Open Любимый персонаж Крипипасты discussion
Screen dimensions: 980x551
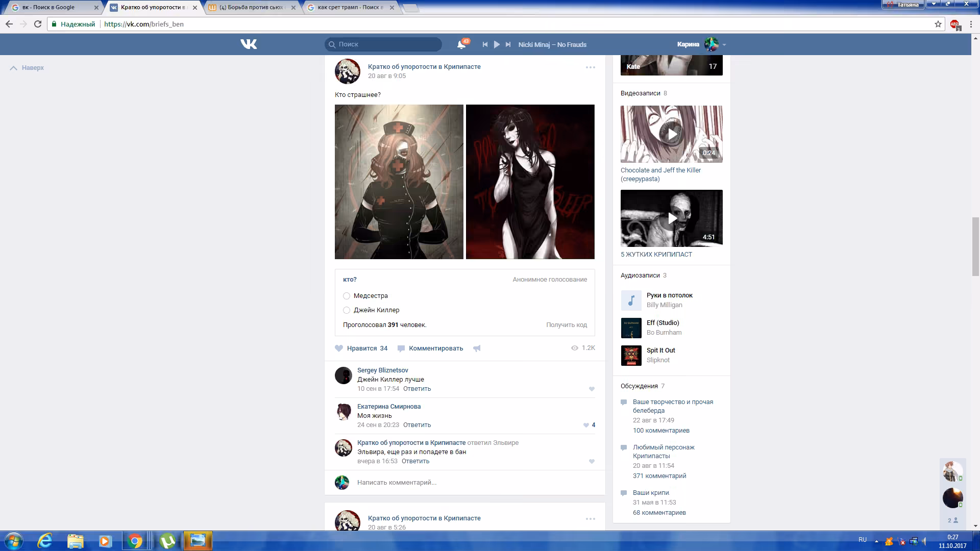pos(664,452)
